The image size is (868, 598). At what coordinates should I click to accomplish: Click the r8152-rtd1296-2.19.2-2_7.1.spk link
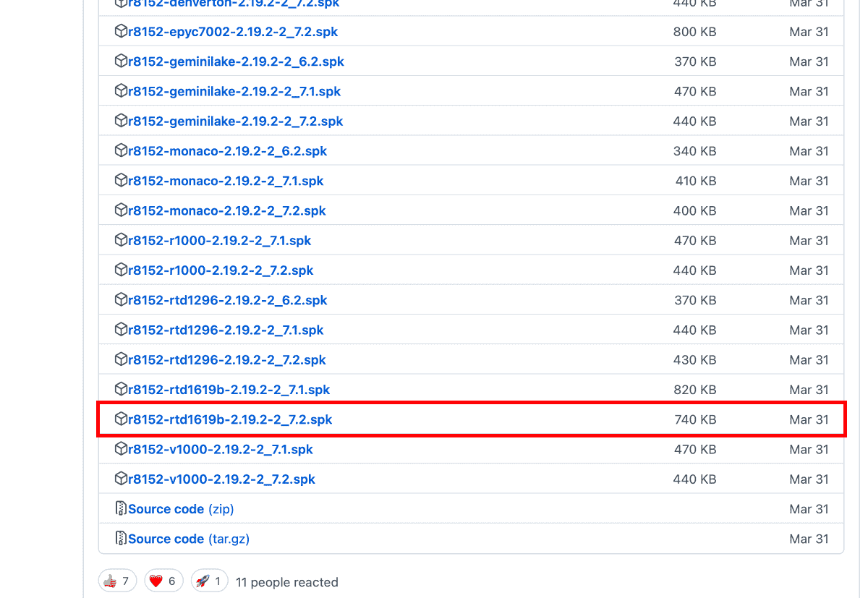(x=226, y=330)
